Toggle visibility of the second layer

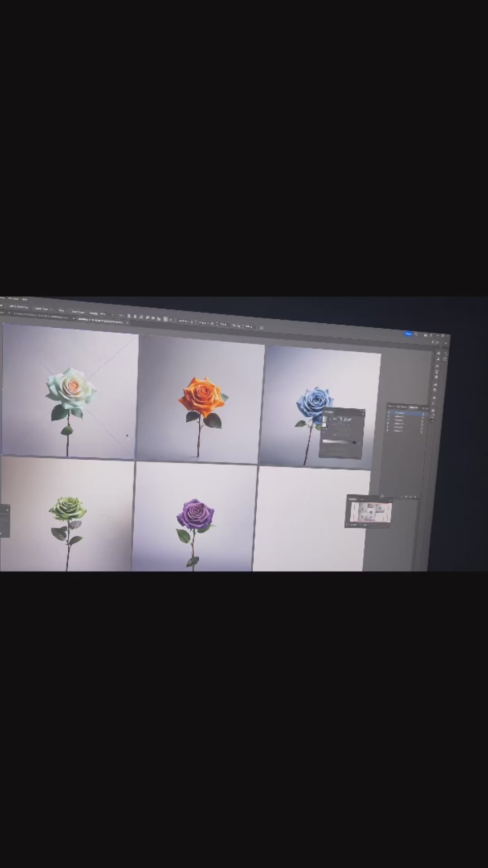tap(389, 416)
